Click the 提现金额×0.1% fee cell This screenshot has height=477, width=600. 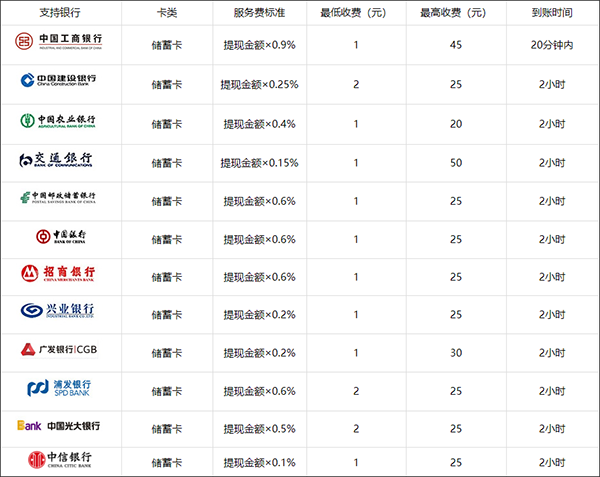coord(259,463)
